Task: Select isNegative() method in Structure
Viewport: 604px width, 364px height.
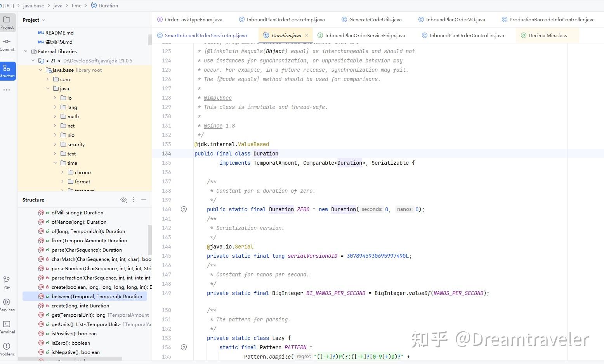Action: click(x=76, y=352)
